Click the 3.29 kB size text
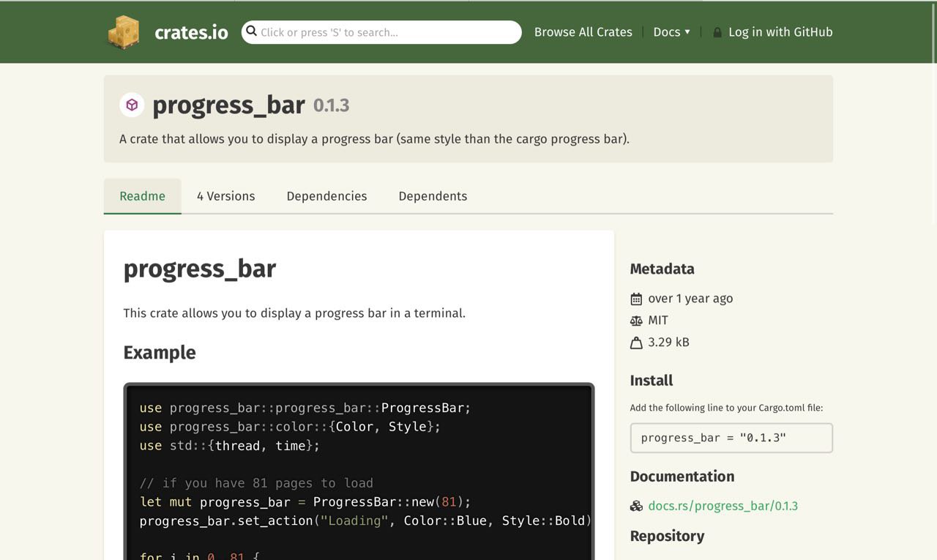Viewport: 937px width, 560px height. click(x=669, y=343)
